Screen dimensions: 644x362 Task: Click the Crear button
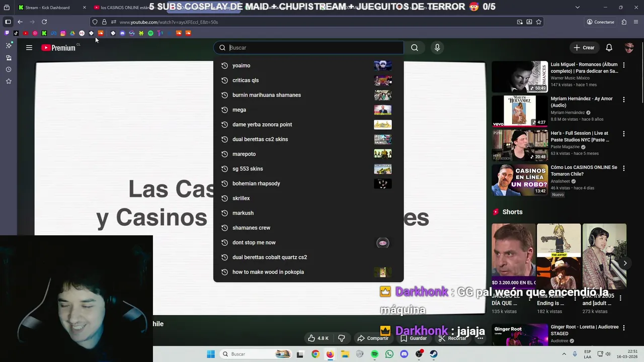click(584, 48)
